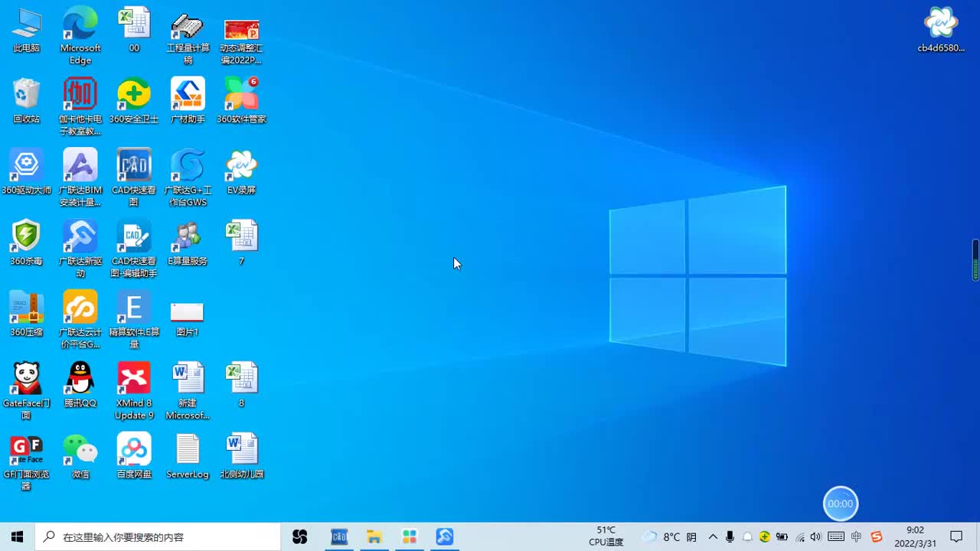Click the 00:00 recording timer bubble
The height and width of the screenshot is (551, 980).
click(x=841, y=504)
